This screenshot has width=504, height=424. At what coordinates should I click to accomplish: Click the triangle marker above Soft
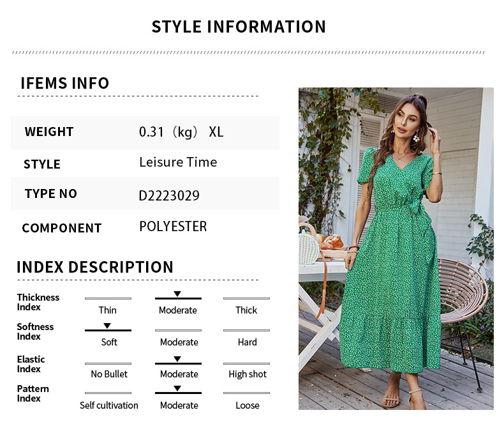107,326
